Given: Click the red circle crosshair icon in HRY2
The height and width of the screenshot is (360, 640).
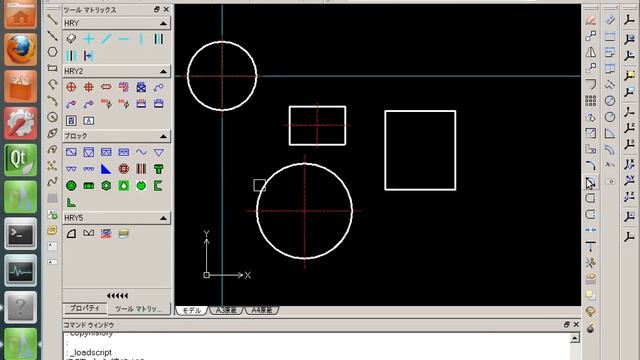Looking at the screenshot, I should click(71, 87).
